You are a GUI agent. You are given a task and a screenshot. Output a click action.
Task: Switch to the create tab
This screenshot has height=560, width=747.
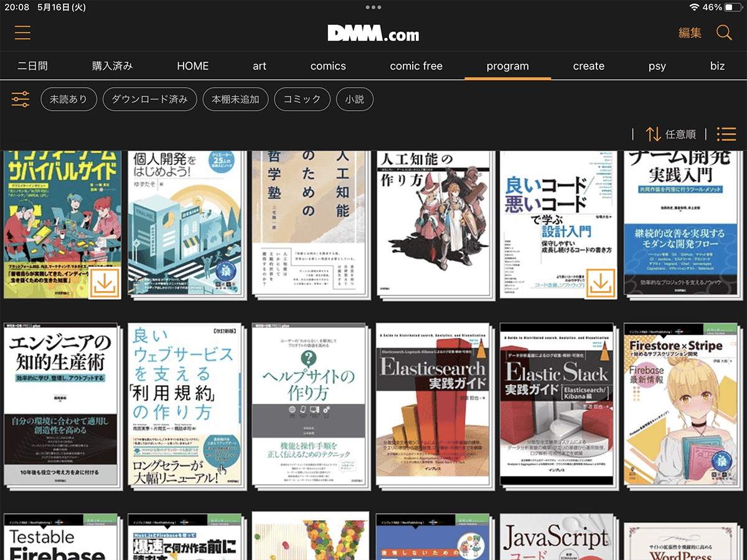(x=588, y=66)
